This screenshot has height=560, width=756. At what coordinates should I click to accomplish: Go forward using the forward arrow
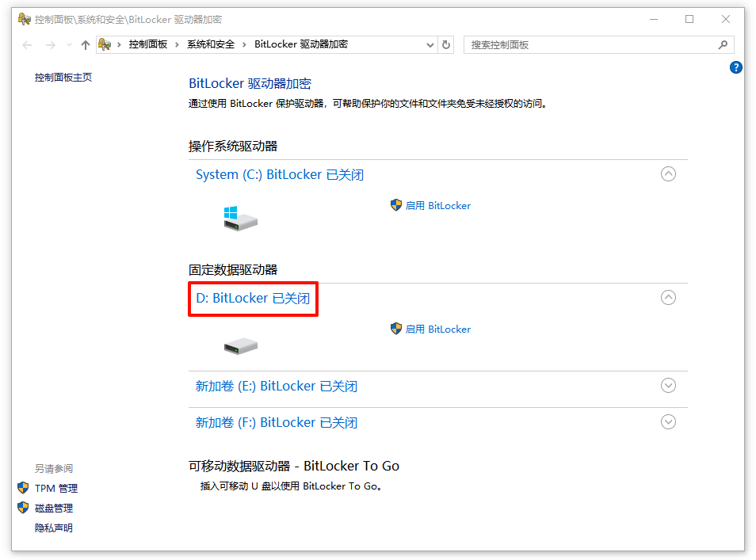tap(50, 45)
